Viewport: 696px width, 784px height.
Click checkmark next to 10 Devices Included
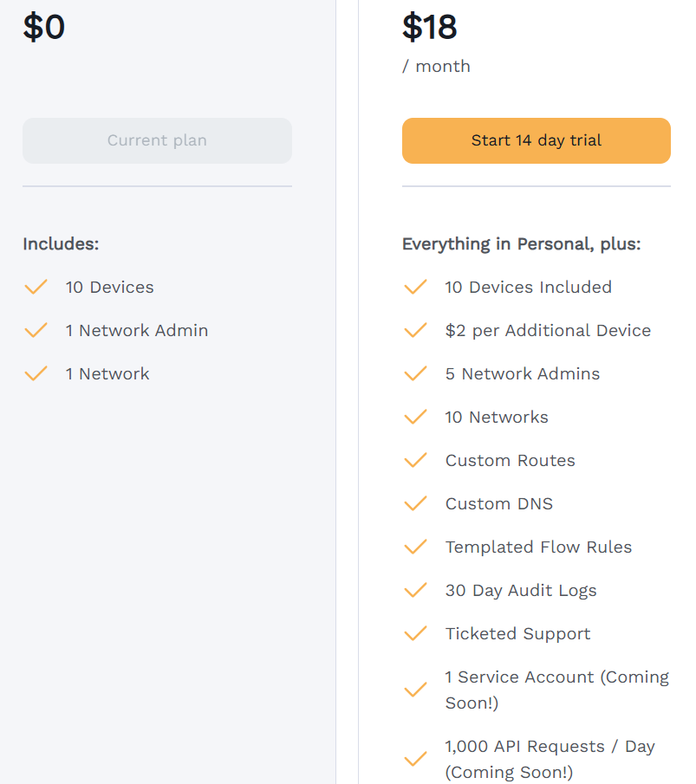(415, 287)
